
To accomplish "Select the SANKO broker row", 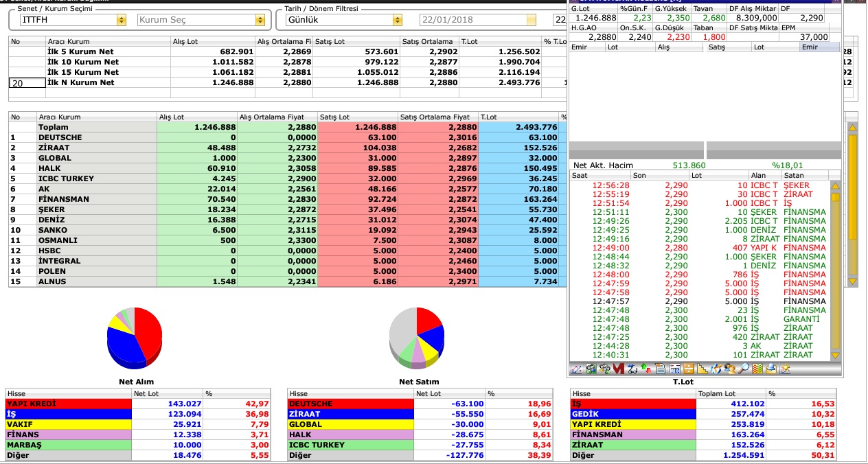I will [x=288, y=230].
